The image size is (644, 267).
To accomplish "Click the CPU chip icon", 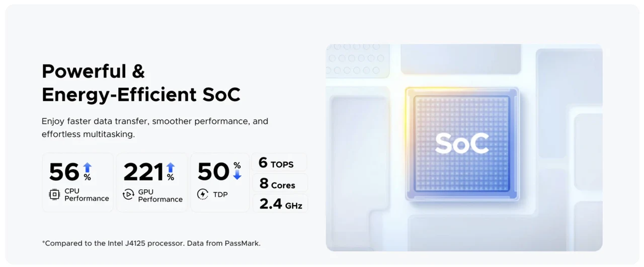I will (x=54, y=194).
